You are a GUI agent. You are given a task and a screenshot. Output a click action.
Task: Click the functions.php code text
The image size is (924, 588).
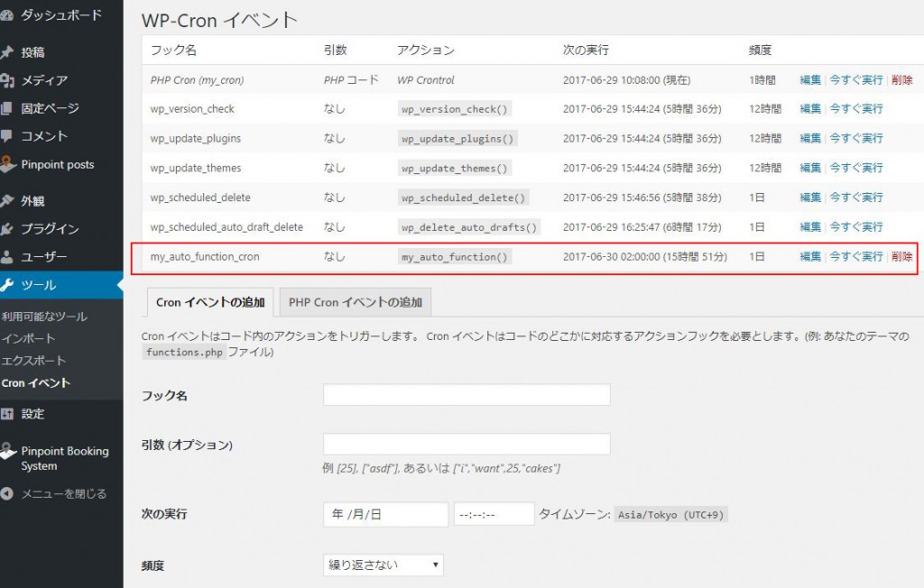184,353
